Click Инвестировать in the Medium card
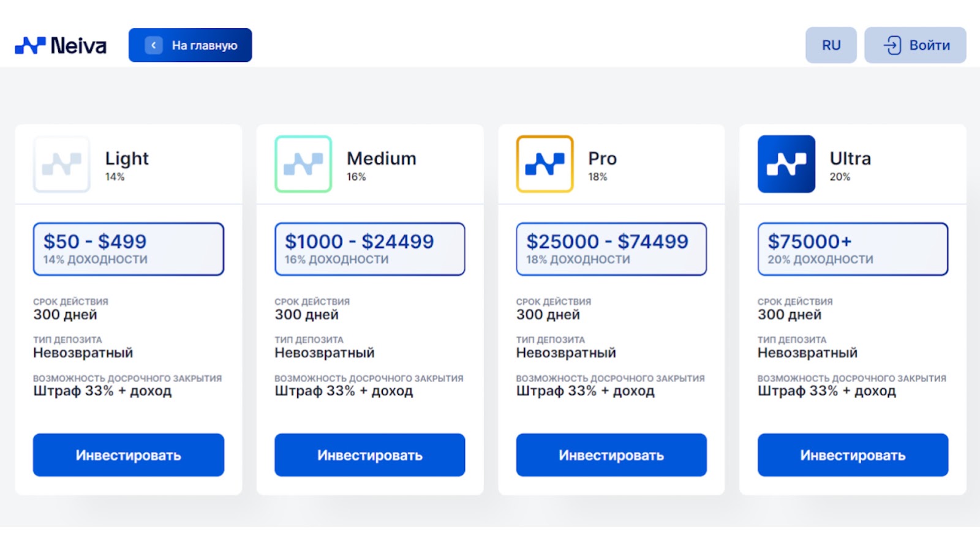 click(370, 455)
